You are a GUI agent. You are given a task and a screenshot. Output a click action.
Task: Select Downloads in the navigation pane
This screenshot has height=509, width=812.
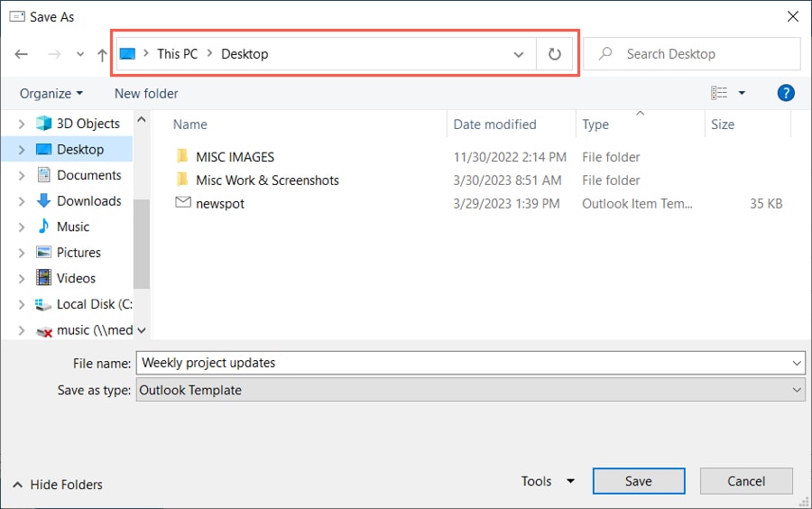(78, 201)
